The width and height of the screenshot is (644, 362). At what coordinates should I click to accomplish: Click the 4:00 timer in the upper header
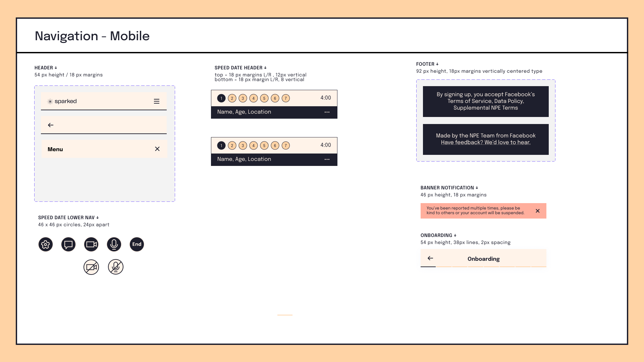tap(326, 98)
